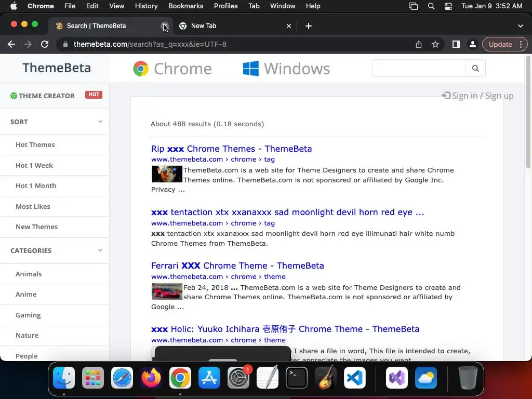
Task: Click the search magnifier button
Action: 475,68
